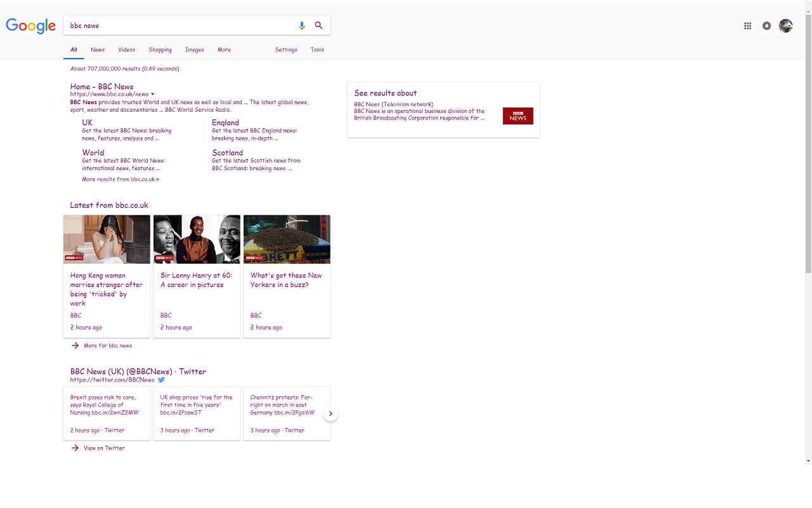Open the account profile picture
This screenshot has height=508, width=812.
click(786, 25)
